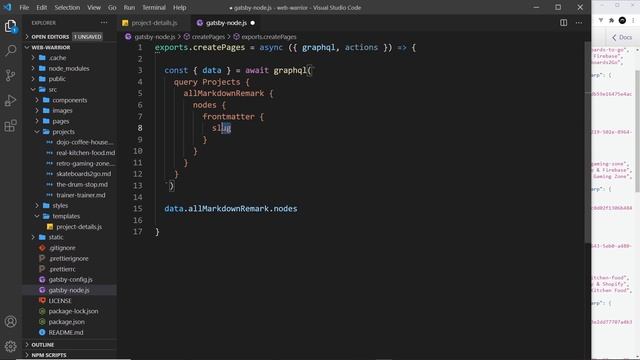
Task: Expand the node_modules folder
Action: tap(69, 69)
